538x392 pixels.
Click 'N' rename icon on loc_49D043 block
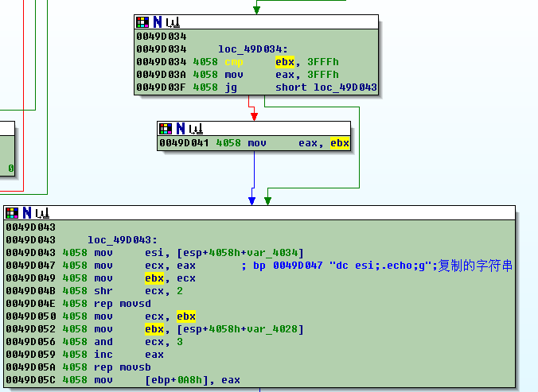pyautogui.click(x=26, y=213)
